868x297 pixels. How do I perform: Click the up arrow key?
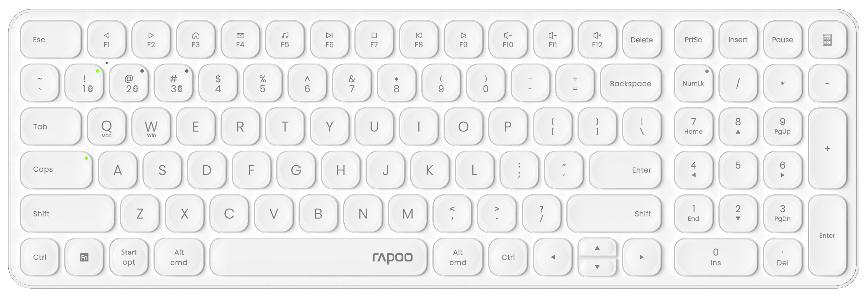[597, 248]
